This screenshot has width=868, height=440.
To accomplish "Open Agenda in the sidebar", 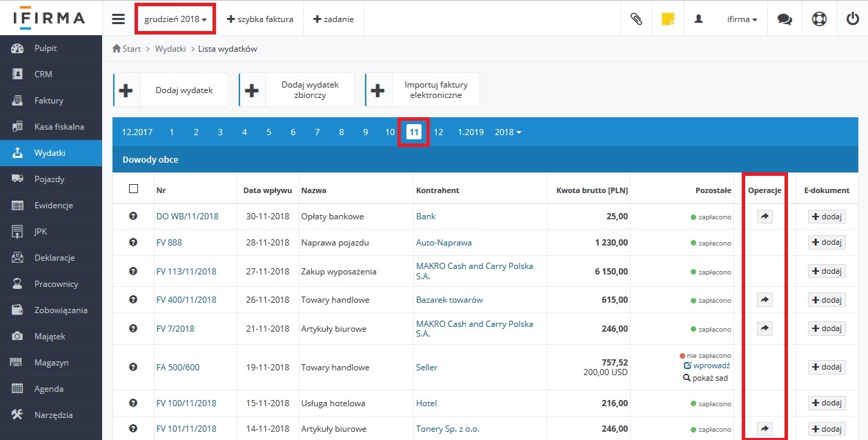I will tap(51, 389).
